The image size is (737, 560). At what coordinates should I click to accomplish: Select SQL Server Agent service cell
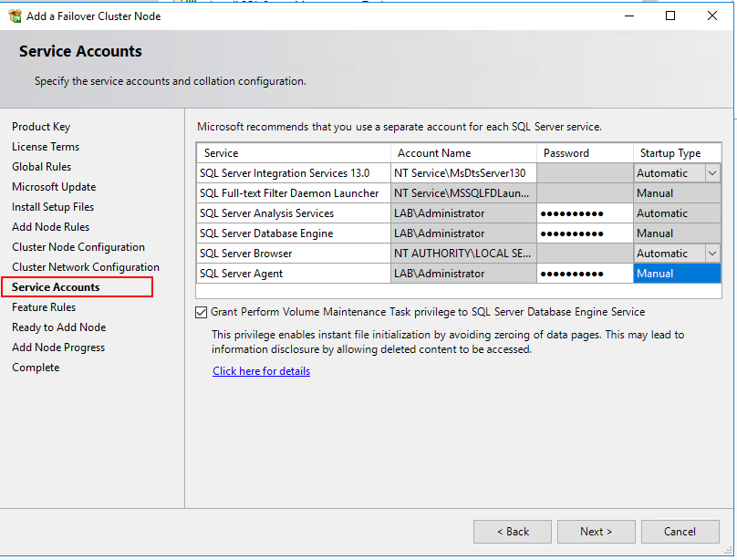click(x=294, y=274)
